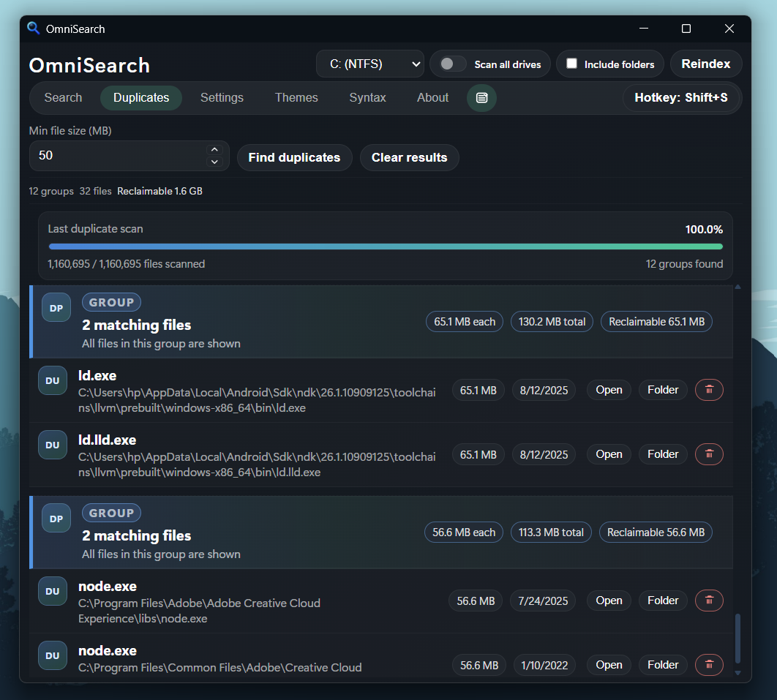Switch to the Search tab
The width and height of the screenshot is (777, 700).
pyautogui.click(x=63, y=97)
